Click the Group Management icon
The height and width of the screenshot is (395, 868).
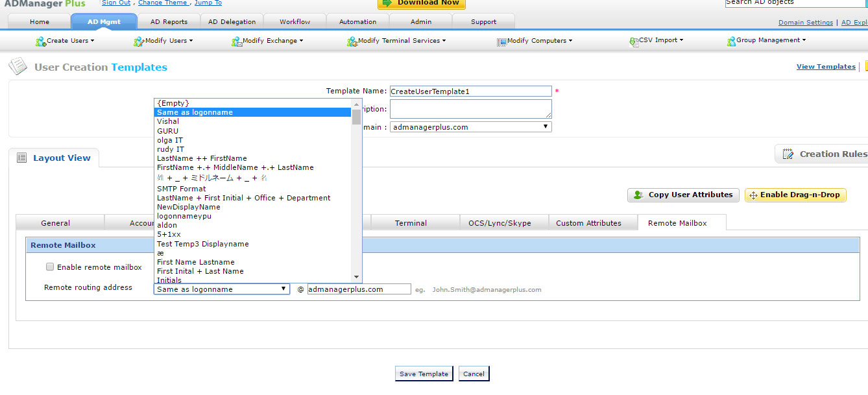(x=731, y=42)
